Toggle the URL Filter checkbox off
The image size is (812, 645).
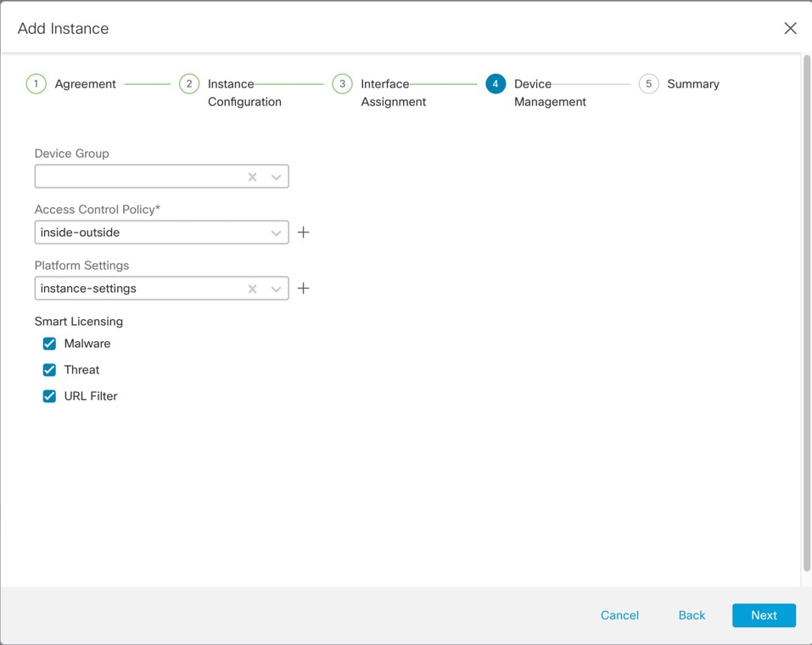tap(49, 395)
